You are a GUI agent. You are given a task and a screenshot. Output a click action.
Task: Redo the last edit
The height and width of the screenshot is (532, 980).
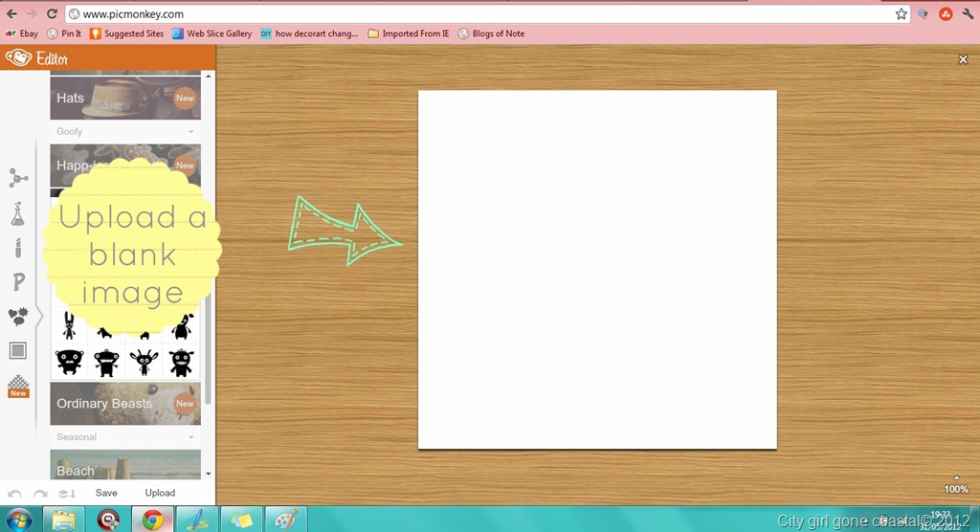[40, 493]
